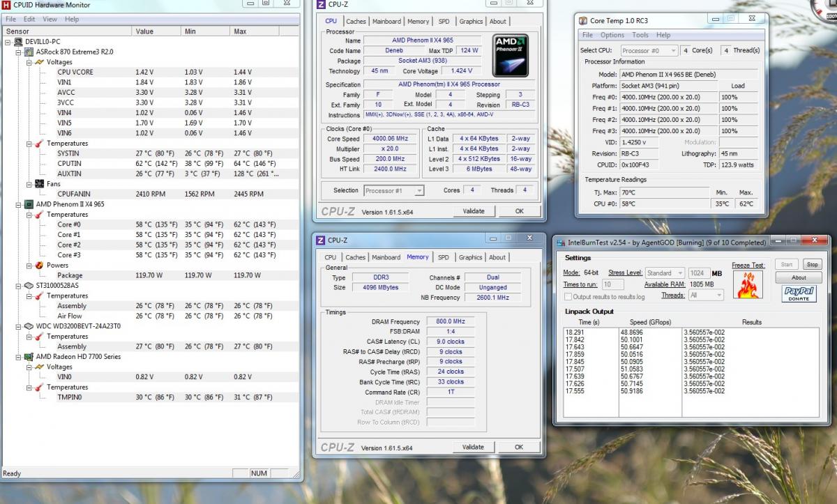Switch to Graphics tab in the CPU-Z memory window

(470, 257)
